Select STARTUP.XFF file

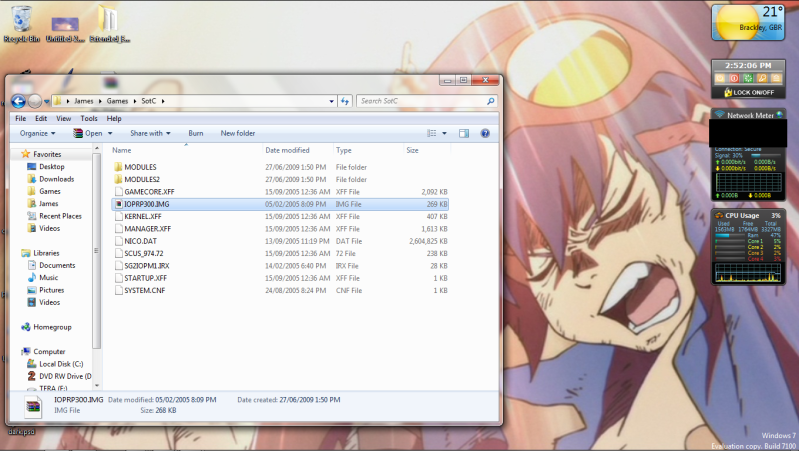pyautogui.click(x=280, y=278)
